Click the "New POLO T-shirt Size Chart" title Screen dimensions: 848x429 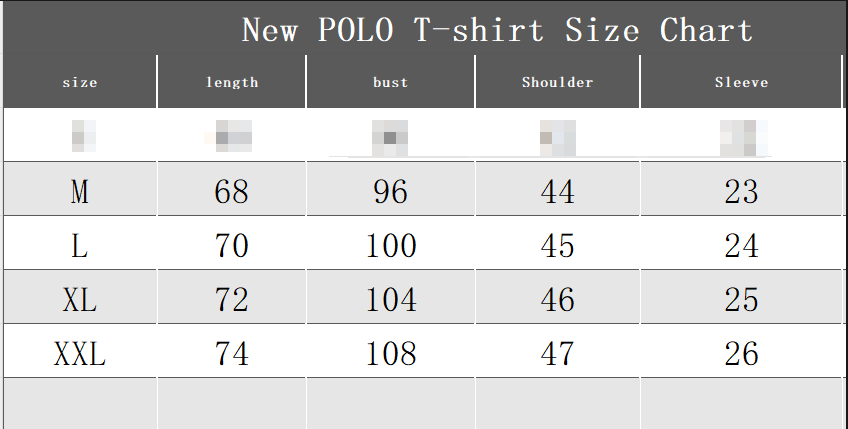tap(497, 30)
